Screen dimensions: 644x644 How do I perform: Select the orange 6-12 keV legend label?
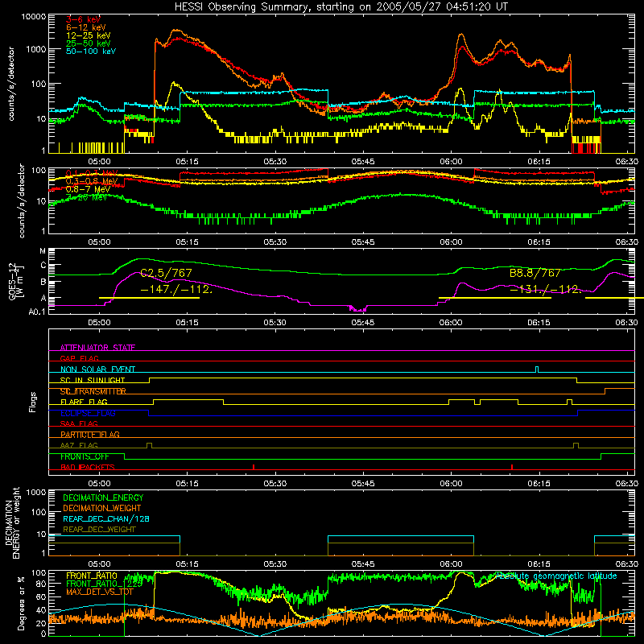pyautogui.click(x=85, y=27)
